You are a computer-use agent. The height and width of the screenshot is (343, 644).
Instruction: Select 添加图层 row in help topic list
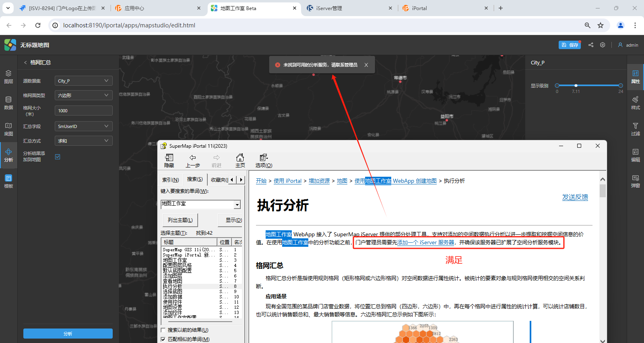[x=202, y=276]
